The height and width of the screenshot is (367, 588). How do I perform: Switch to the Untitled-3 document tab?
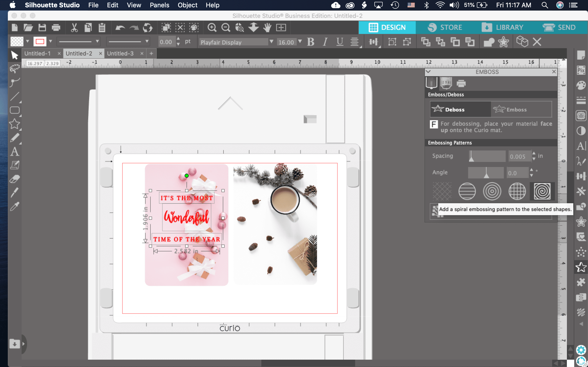click(x=120, y=53)
